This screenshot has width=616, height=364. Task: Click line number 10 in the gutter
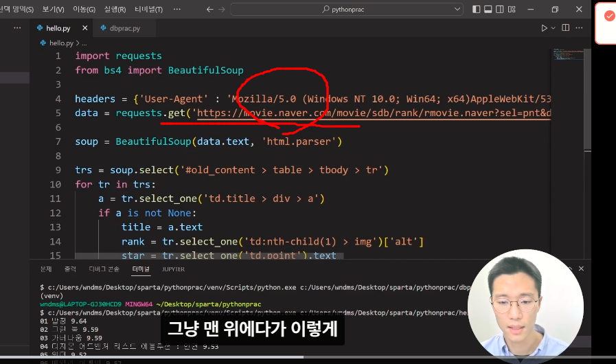(x=56, y=184)
